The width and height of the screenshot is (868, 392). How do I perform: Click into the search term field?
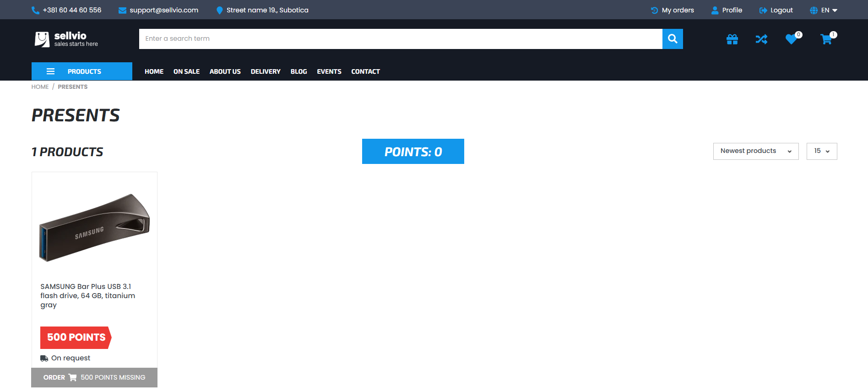(400, 39)
